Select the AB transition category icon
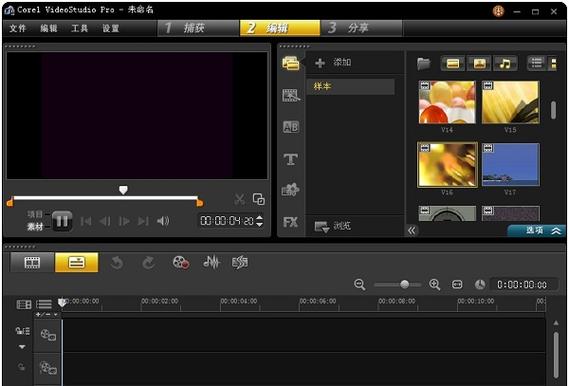Image resolution: width=569 pixels, height=386 pixels. pyautogui.click(x=291, y=127)
